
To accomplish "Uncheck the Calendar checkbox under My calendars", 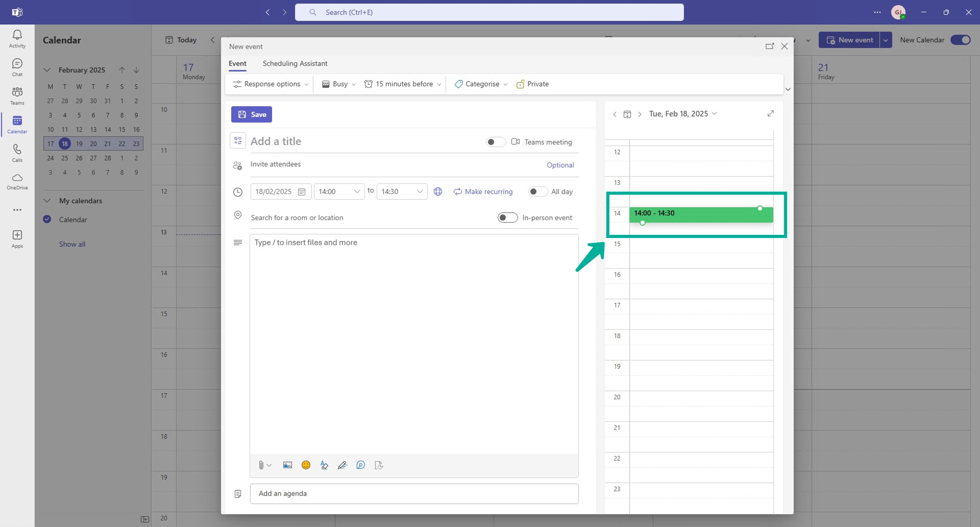I will tap(47, 219).
